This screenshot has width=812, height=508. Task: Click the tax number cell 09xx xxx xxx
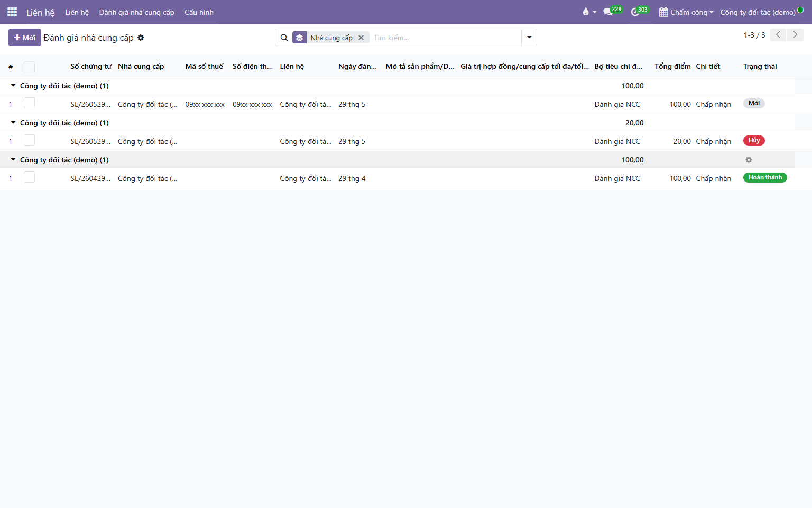point(205,105)
